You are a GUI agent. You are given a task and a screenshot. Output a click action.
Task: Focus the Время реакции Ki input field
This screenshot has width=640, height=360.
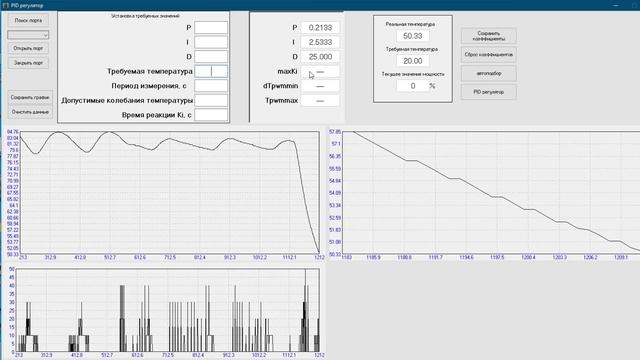tap(211, 115)
